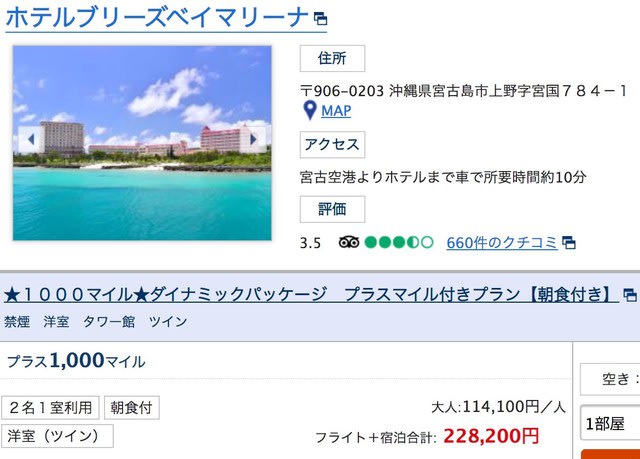Click the new-window icon next to the reviews link
This screenshot has height=459, width=640.
[569, 243]
